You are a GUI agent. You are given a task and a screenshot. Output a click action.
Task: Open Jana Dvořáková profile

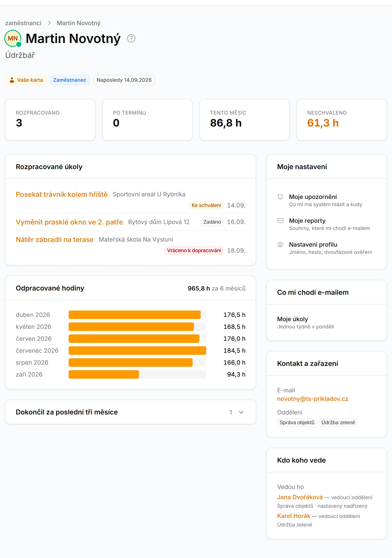[x=300, y=497]
